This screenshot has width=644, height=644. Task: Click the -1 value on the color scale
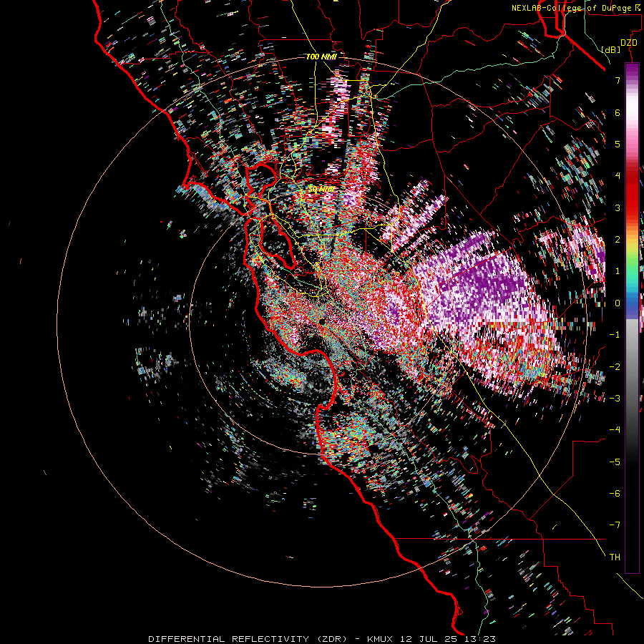coord(615,335)
